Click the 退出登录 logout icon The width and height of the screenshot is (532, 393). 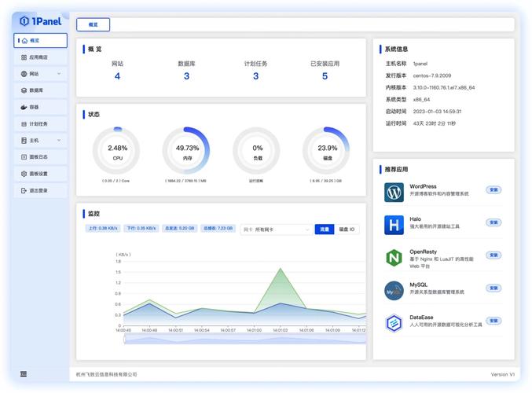(x=24, y=190)
